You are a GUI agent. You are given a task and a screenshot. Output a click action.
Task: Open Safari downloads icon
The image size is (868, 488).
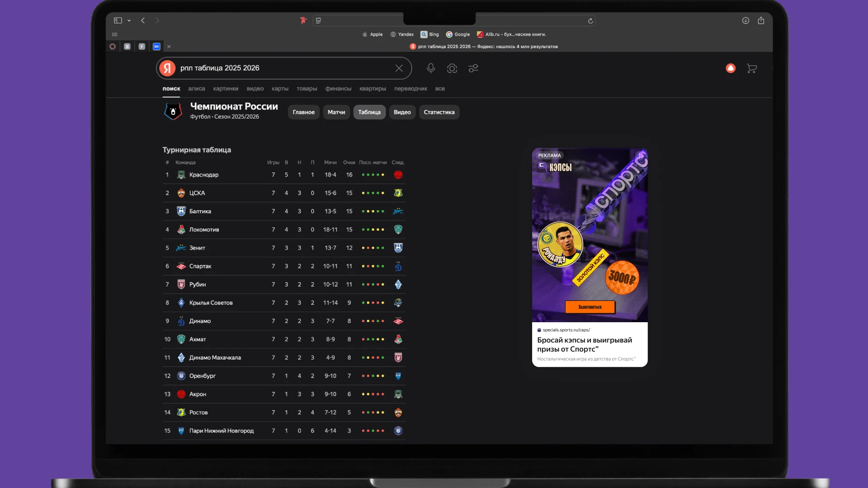(745, 21)
